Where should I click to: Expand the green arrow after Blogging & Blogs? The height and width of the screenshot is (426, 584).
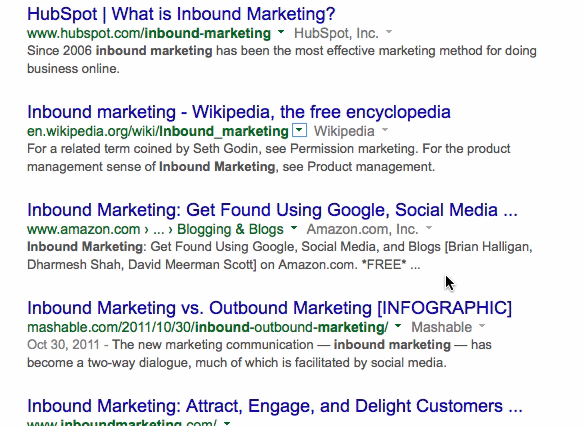(294, 228)
